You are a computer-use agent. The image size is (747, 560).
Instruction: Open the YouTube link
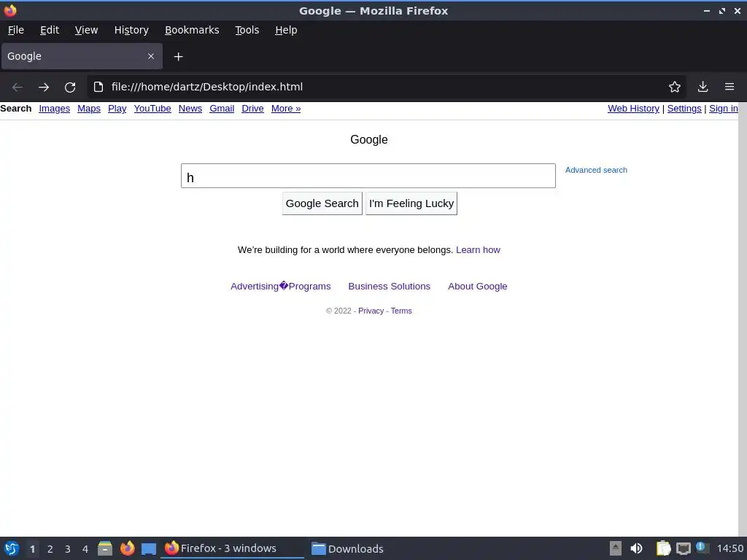click(152, 109)
